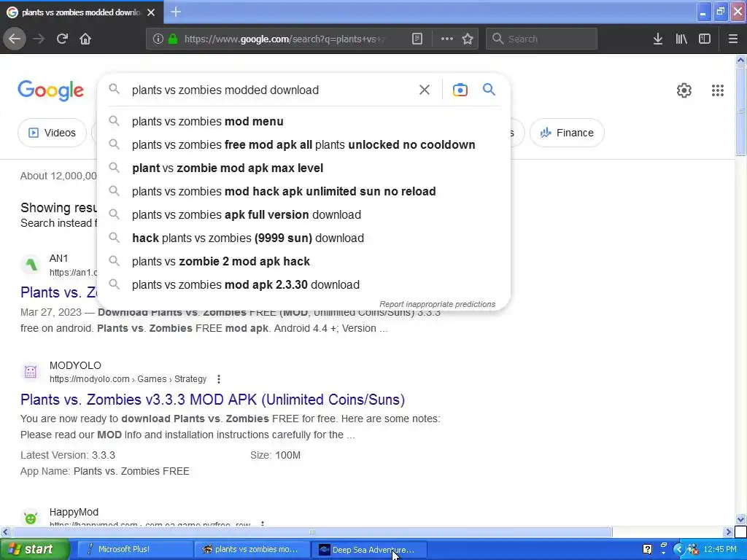Clear the Google search box text
The height and width of the screenshot is (560, 747).
coord(424,90)
